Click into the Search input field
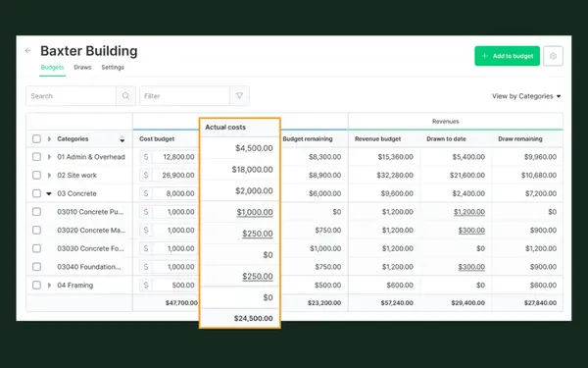The width and height of the screenshot is (588, 368). [72, 96]
